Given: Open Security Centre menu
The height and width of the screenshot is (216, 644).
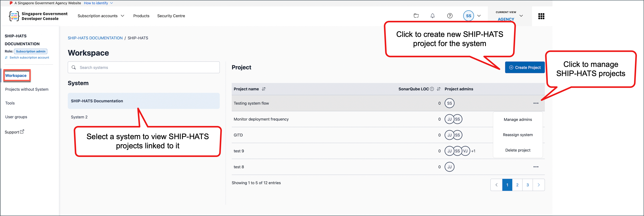Looking at the screenshot, I should point(171,16).
